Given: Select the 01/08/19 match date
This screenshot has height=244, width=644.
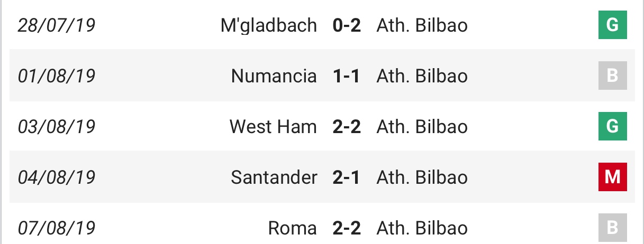Looking at the screenshot, I should point(57,76).
